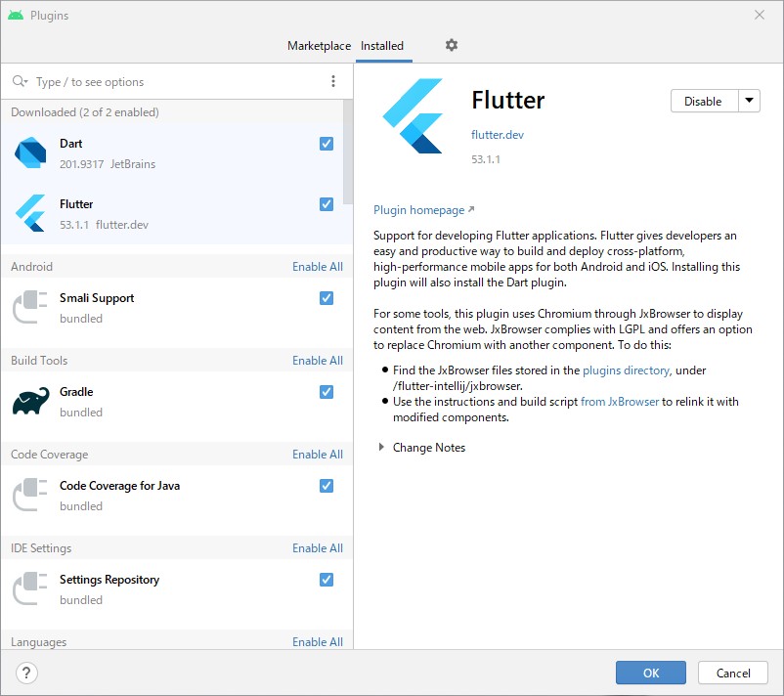Click the OK button
The width and height of the screenshot is (784, 696).
650,673
